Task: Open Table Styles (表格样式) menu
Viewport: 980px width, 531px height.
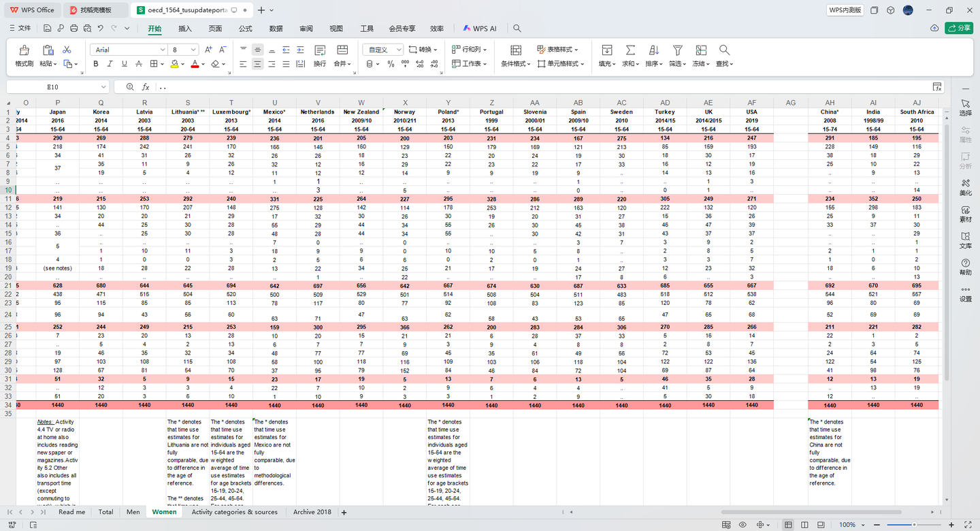Action: (x=557, y=50)
